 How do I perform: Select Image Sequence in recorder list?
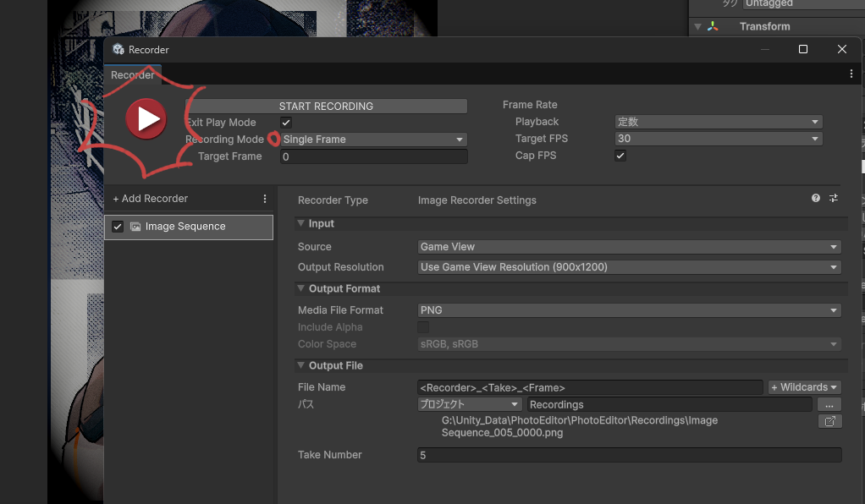click(185, 227)
